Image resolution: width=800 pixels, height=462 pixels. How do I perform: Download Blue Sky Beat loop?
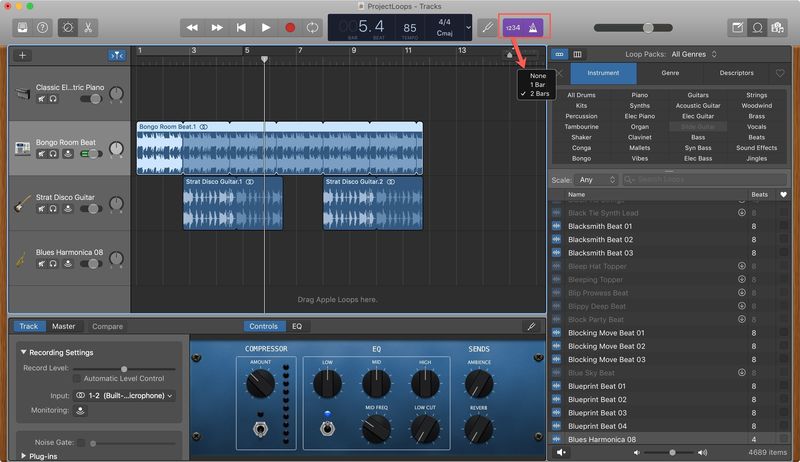[742, 373]
